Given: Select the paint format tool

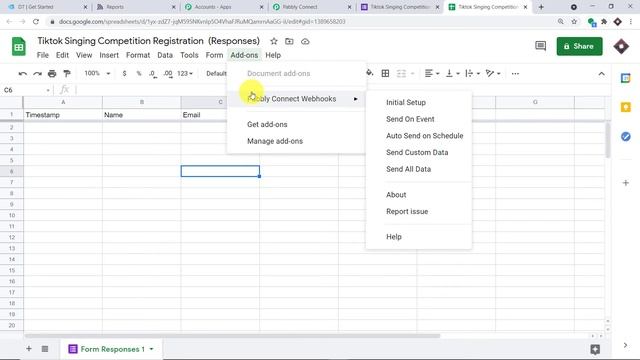Looking at the screenshot, I should [x=67, y=73].
